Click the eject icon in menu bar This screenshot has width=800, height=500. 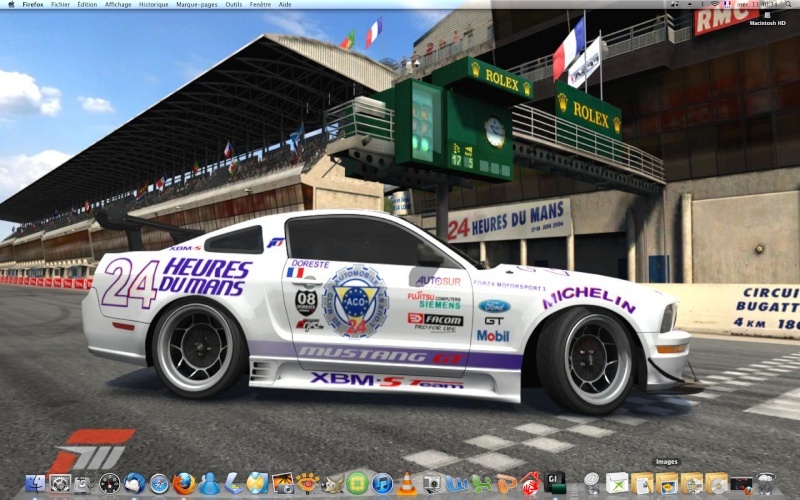690,4
